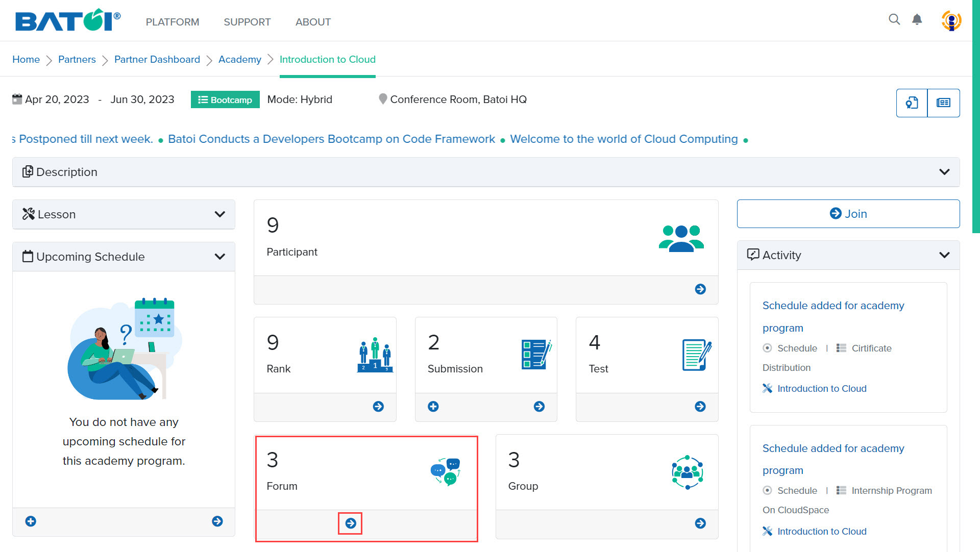This screenshot has width=980, height=552.
Task: Click the Group network icon
Action: click(x=687, y=471)
